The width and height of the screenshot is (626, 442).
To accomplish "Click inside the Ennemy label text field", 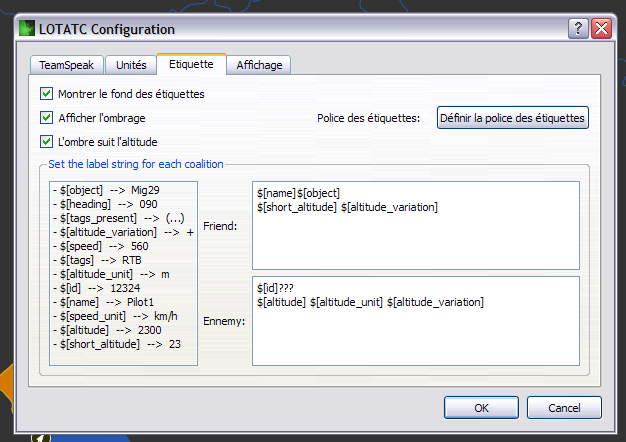I will pos(415,321).
